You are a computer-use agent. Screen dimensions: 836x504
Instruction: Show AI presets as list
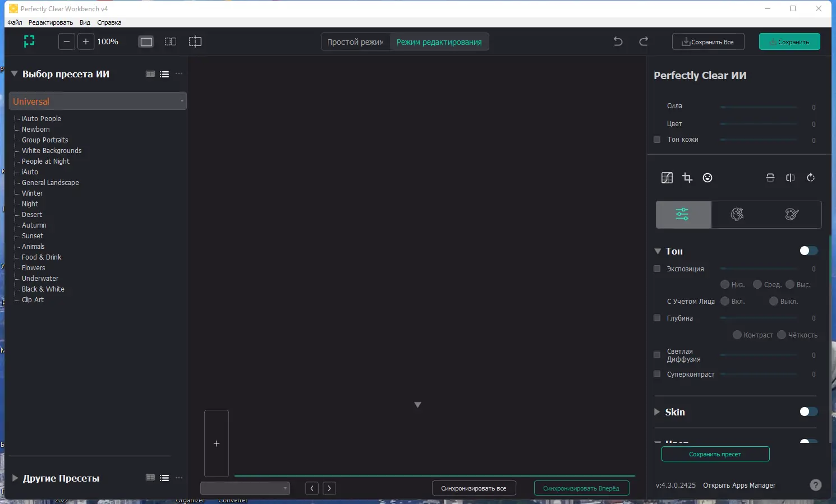click(164, 74)
